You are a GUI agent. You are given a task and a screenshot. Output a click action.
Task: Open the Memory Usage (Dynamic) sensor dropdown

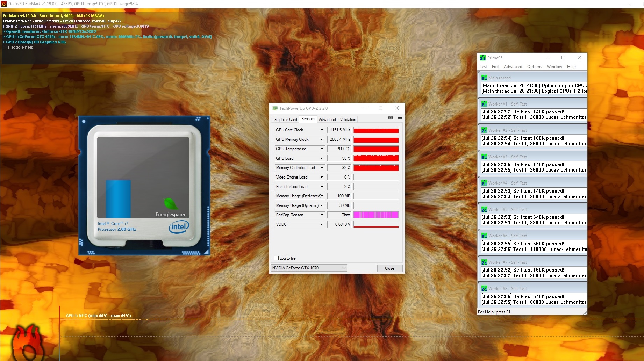(322, 205)
